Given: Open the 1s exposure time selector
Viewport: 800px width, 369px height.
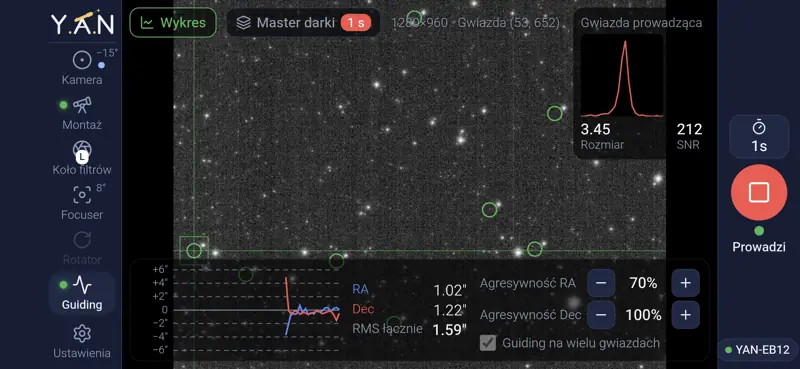Looking at the screenshot, I should [759, 137].
